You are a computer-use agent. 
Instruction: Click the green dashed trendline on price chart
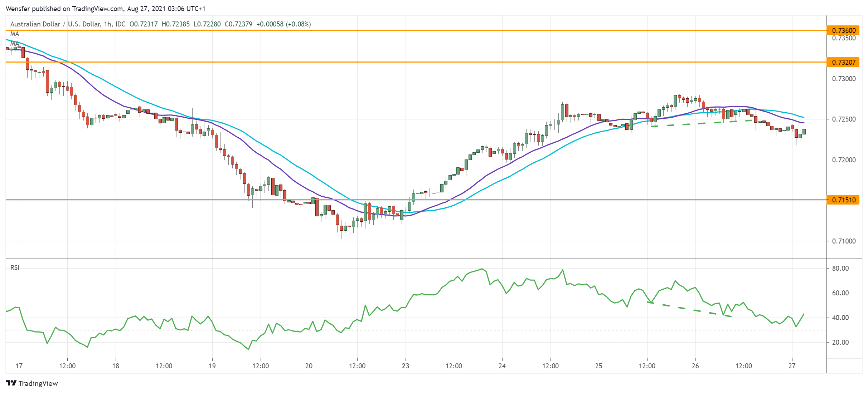pos(702,123)
